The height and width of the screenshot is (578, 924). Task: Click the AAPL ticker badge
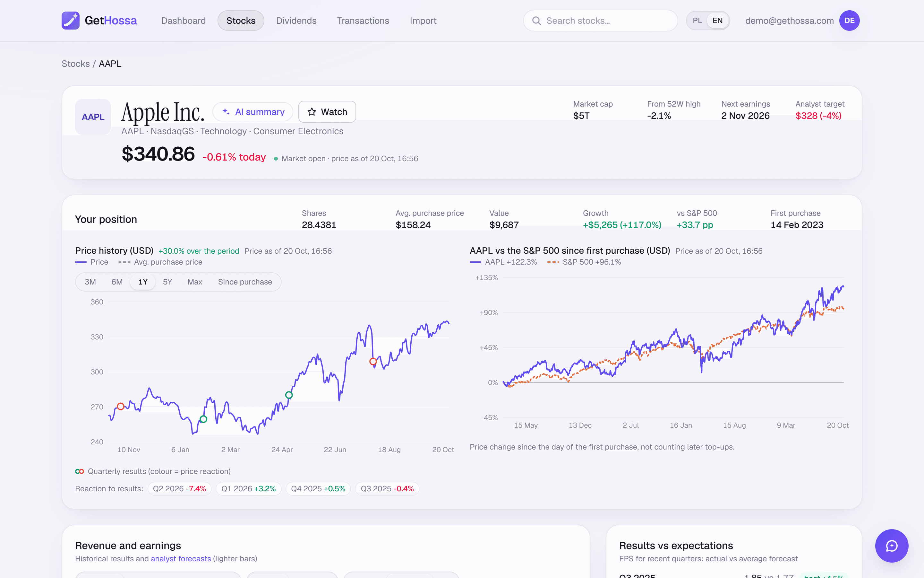point(93,117)
